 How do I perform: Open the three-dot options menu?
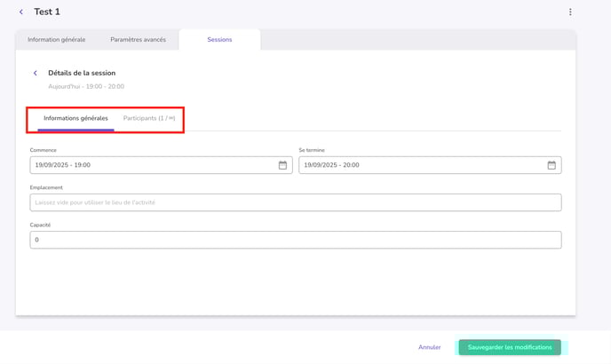[570, 12]
